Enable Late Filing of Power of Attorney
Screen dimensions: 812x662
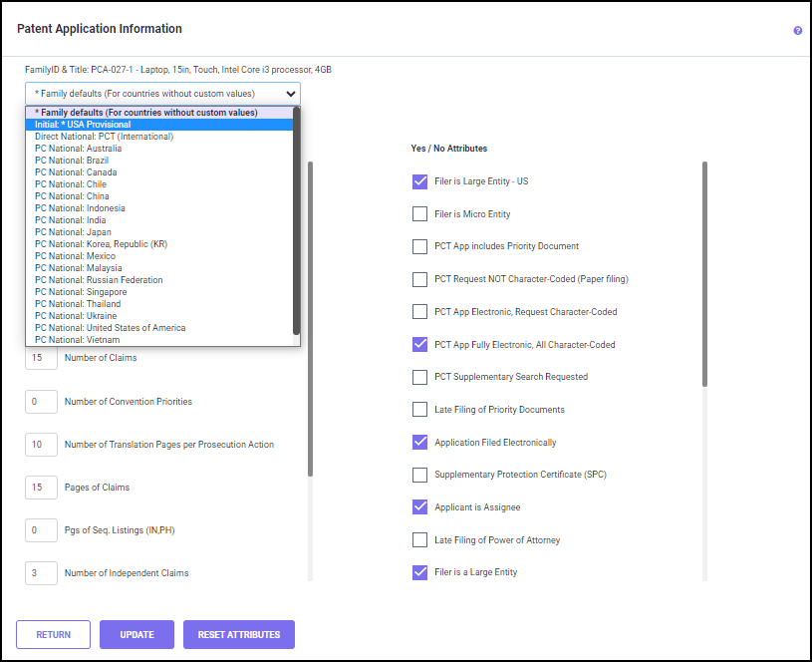point(419,539)
